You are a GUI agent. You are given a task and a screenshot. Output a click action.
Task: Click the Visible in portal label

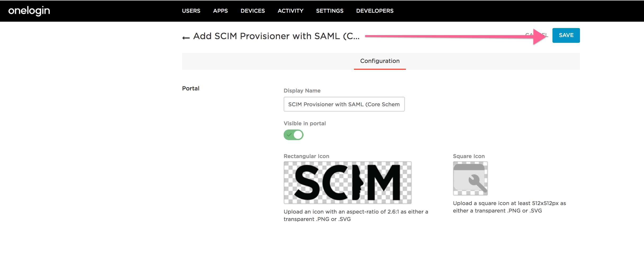tap(305, 123)
